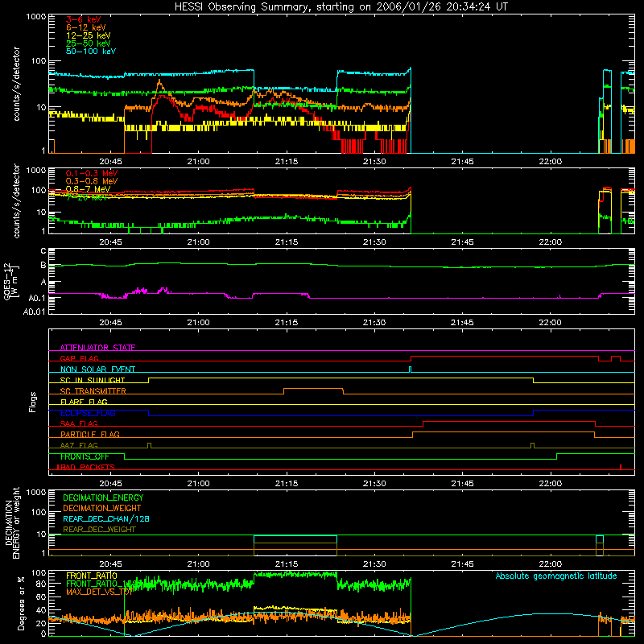
Task: Click the 0.8-7 MeV legend entry
Action: pos(88,189)
